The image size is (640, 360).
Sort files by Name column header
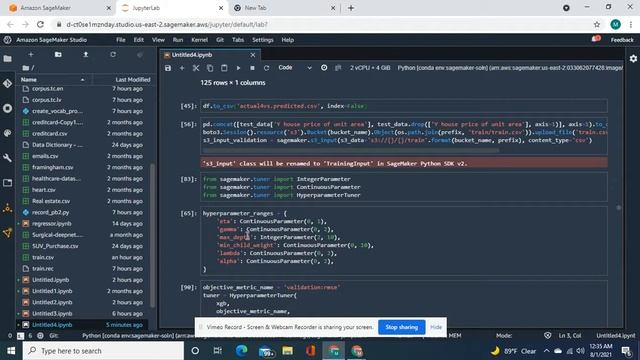(x=54, y=80)
